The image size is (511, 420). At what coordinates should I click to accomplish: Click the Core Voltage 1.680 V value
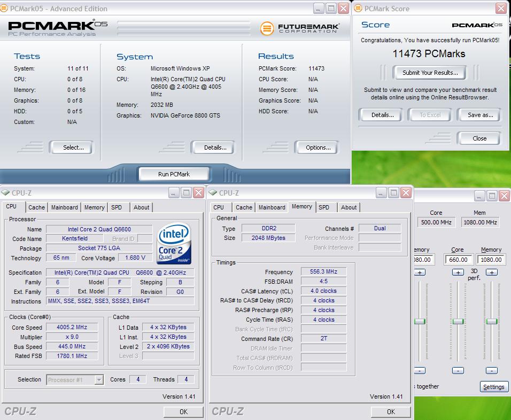point(135,258)
